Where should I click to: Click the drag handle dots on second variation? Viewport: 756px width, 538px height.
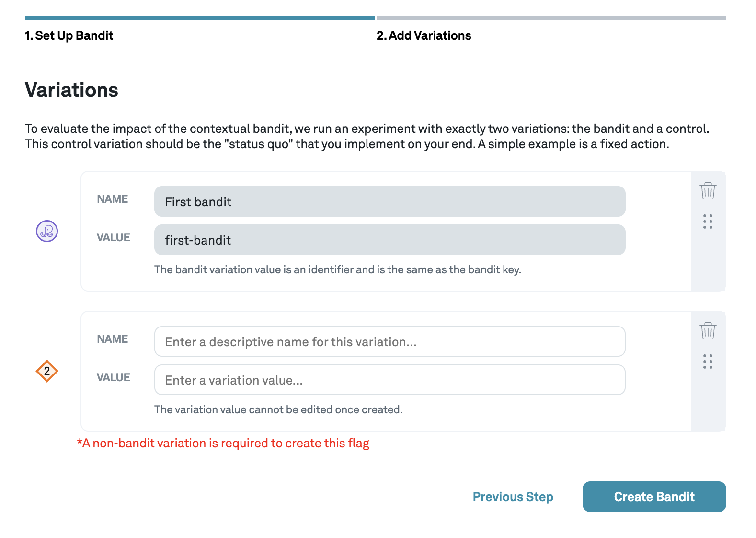tap(708, 362)
